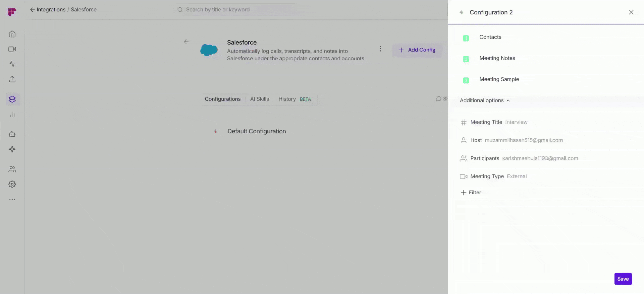Open the integrations layers icon in sidebar
Viewport: 644px width, 294px height.
click(12, 99)
